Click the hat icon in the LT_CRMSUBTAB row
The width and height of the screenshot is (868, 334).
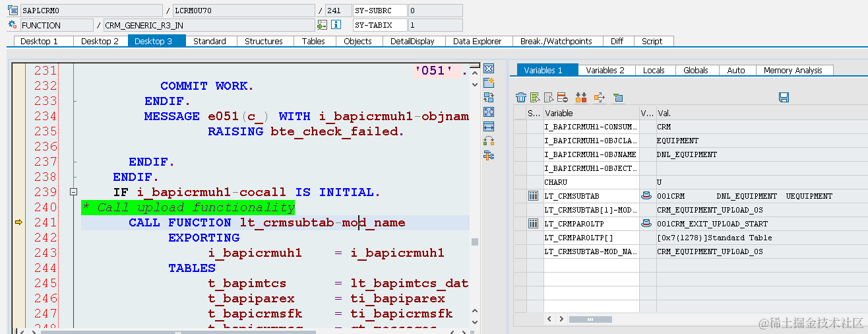[646, 196]
